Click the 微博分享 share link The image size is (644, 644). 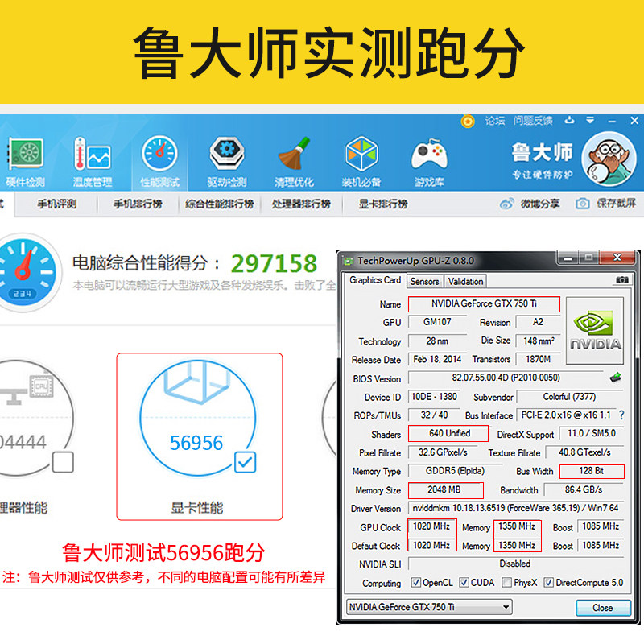click(540, 204)
